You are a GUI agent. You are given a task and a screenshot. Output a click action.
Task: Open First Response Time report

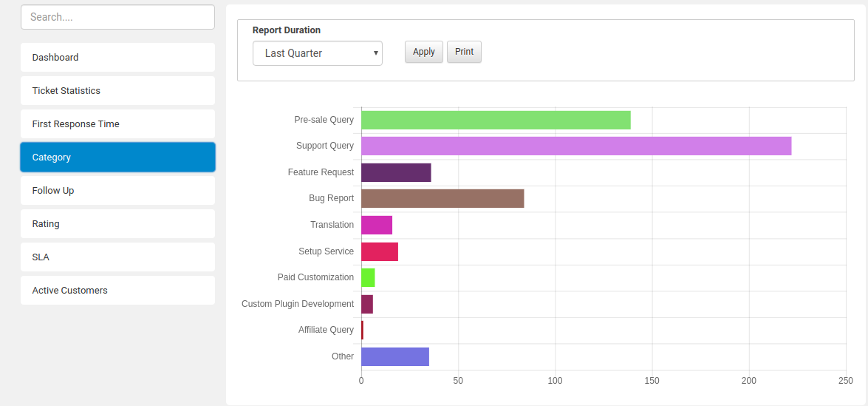point(117,124)
